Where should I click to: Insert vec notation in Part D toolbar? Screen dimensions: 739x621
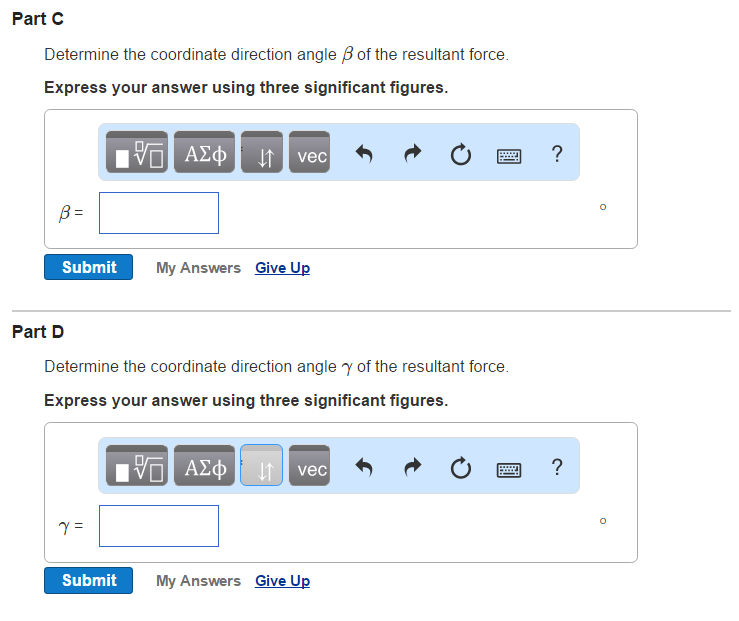click(x=312, y=467)
